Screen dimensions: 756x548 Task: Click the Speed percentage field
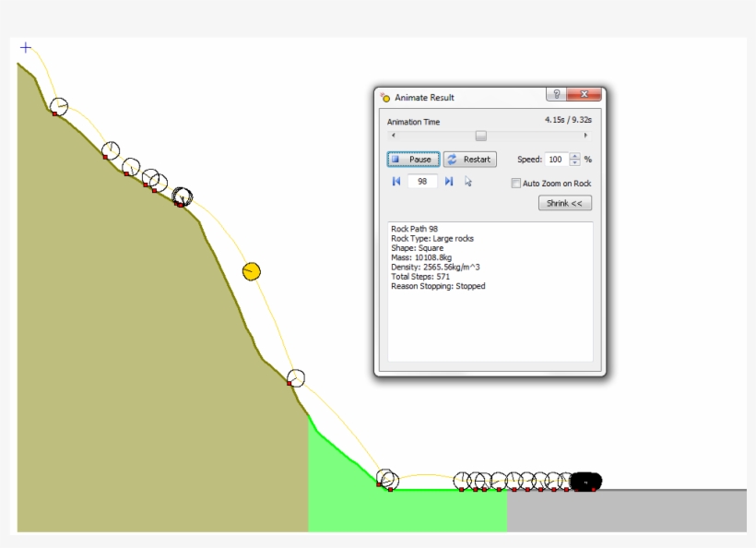coord(557,160)
